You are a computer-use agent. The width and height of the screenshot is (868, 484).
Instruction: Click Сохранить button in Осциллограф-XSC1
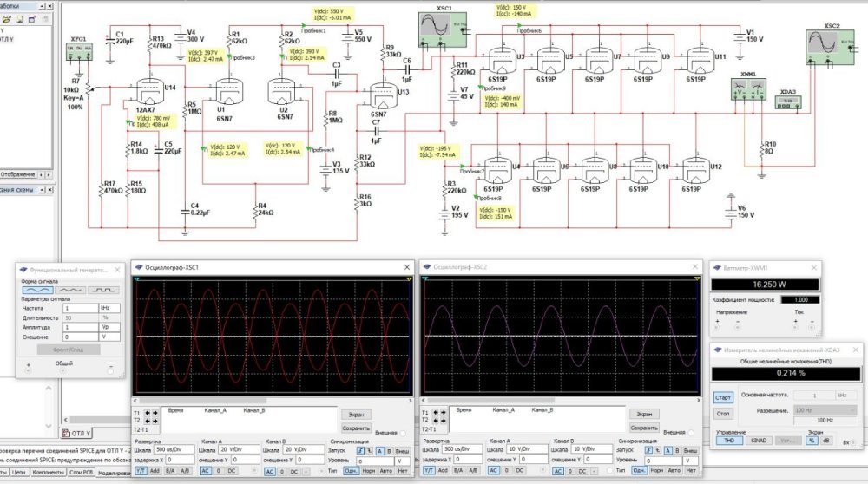pyautogui.click(x=356, y=428)
